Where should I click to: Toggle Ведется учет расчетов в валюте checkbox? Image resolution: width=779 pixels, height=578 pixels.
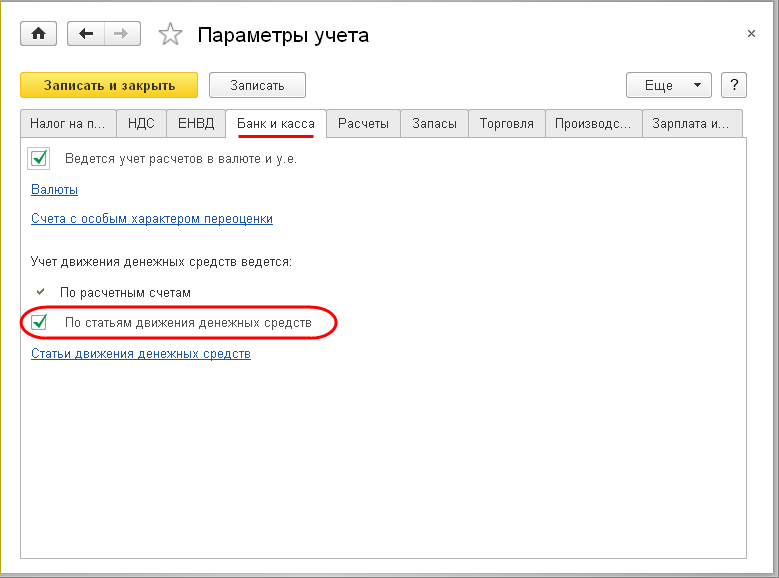click(x=40, y=158)
